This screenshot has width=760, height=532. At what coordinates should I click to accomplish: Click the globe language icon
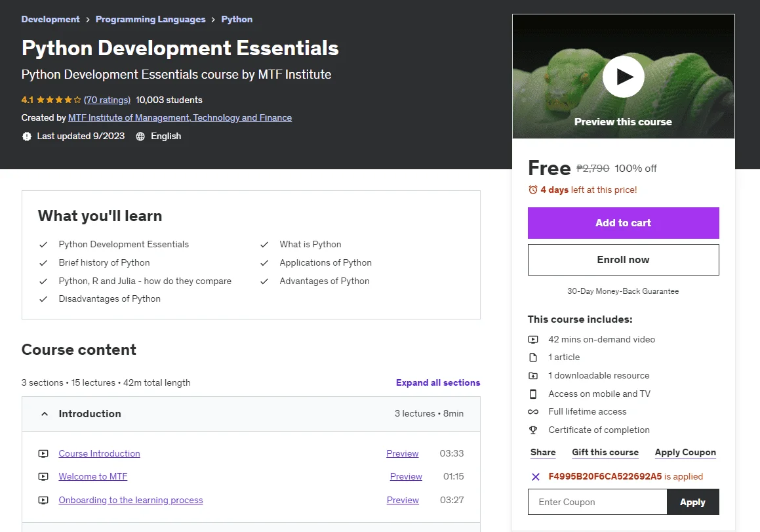140,136
